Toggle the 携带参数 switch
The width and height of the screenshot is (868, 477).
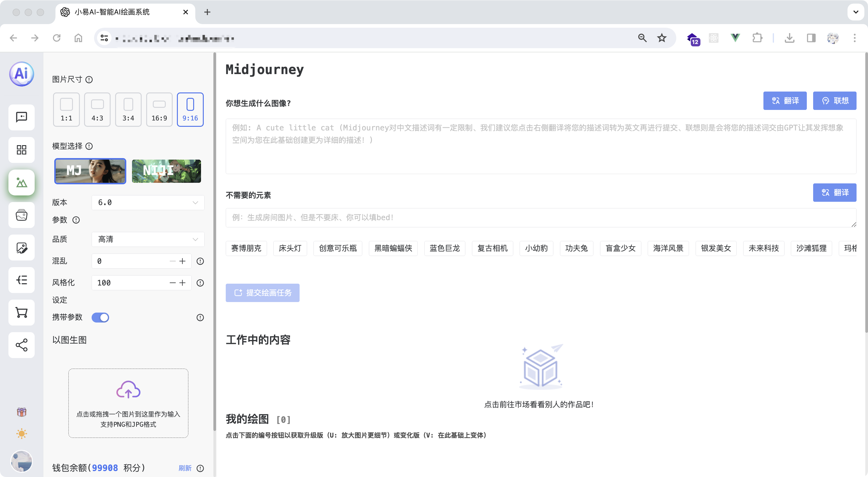coord(100,318)
